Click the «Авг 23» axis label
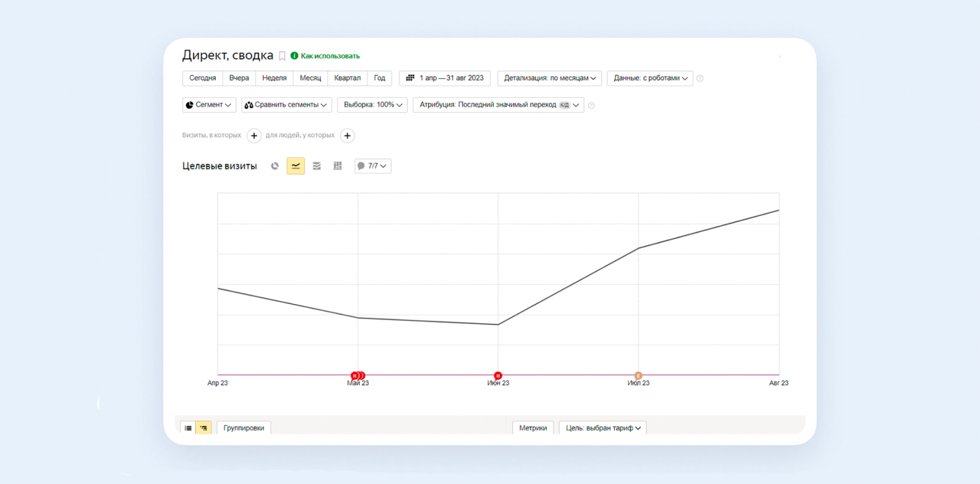980x484 pixels. pos(778,383)
